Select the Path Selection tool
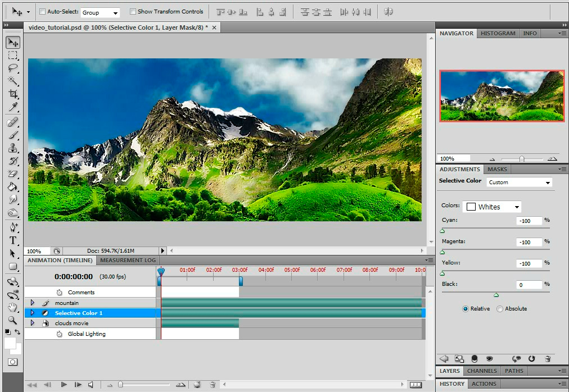Viewport: 569px width, 392px height. pos(13,253)
